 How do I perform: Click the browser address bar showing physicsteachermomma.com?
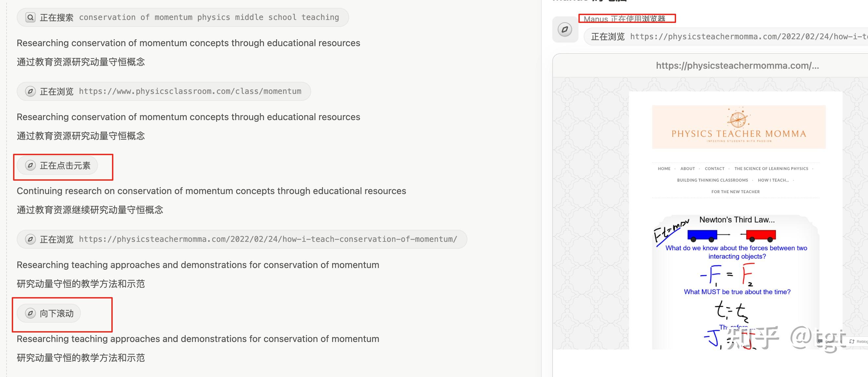737,66
